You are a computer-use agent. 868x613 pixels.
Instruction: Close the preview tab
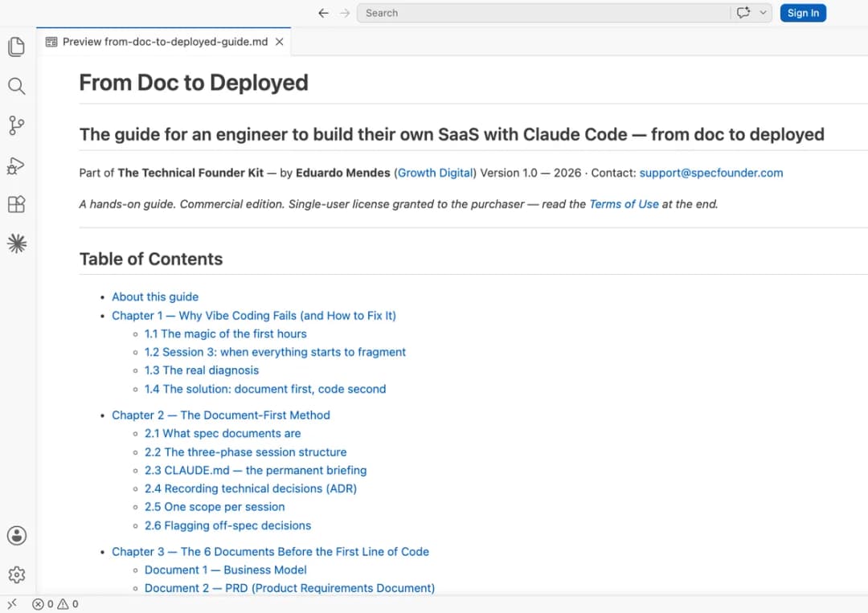tap(280, 42)
